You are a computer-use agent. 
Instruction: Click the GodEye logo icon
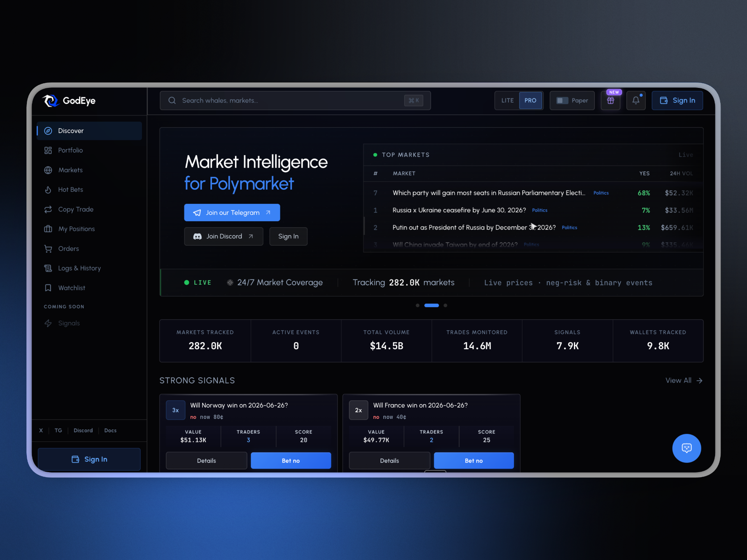50,101
